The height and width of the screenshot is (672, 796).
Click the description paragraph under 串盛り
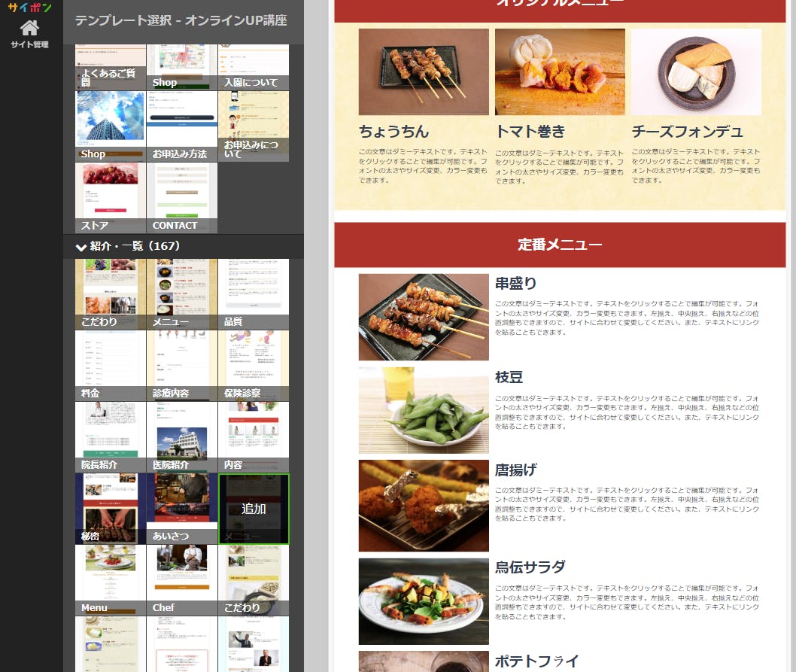click(x=627, y=318)
